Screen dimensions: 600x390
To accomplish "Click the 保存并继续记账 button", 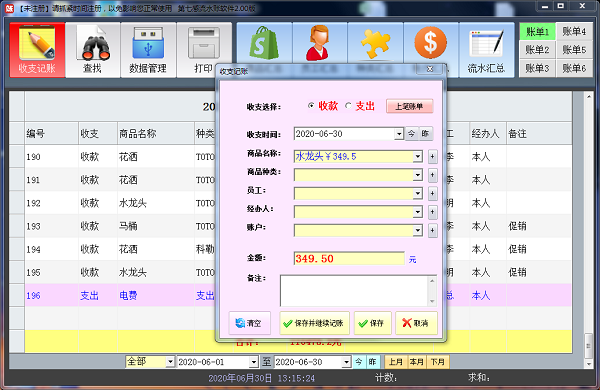I will click(x=315, y=323).
